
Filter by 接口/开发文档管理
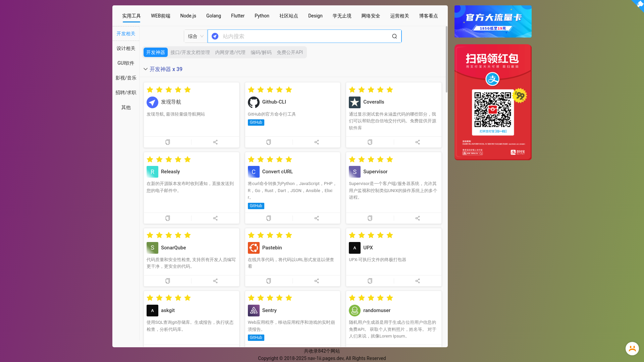pos(190,52)
